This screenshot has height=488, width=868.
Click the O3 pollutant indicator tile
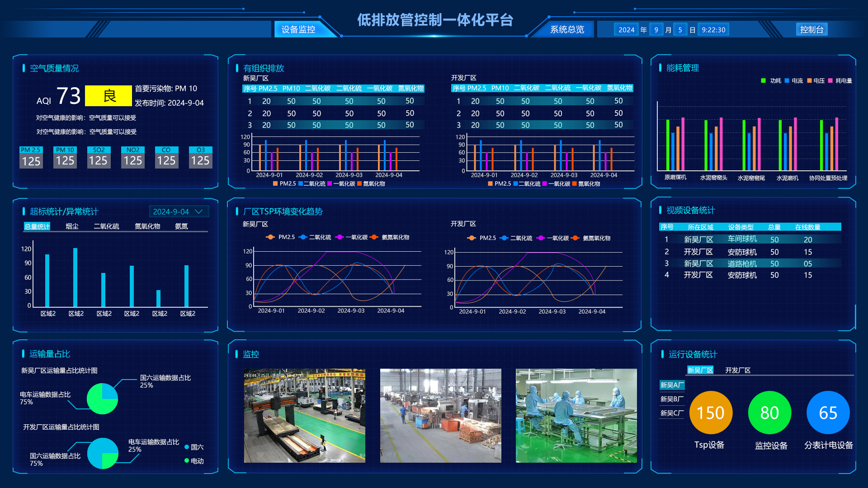pyautogui.click(x=200, y=157)
